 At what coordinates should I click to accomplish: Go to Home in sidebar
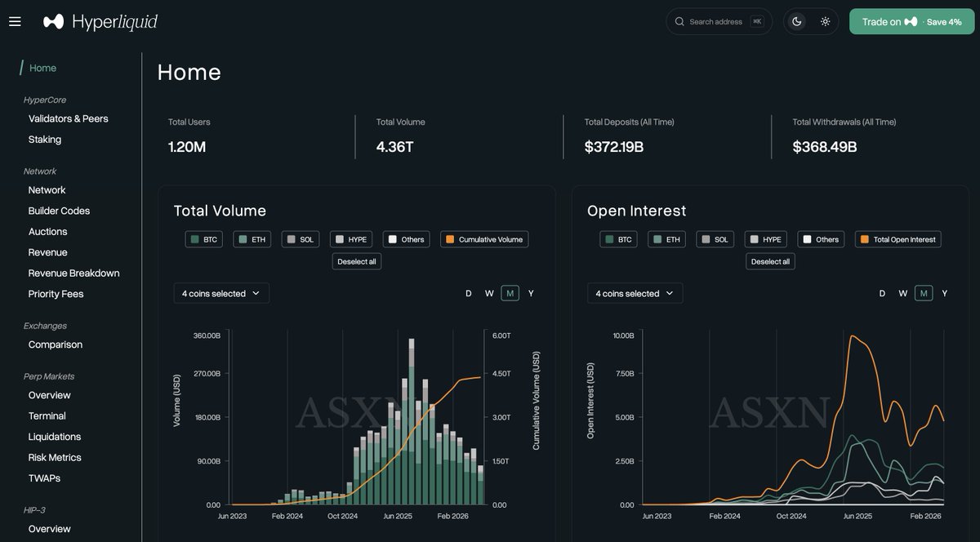pyautogui.click(x=42, y=68)
